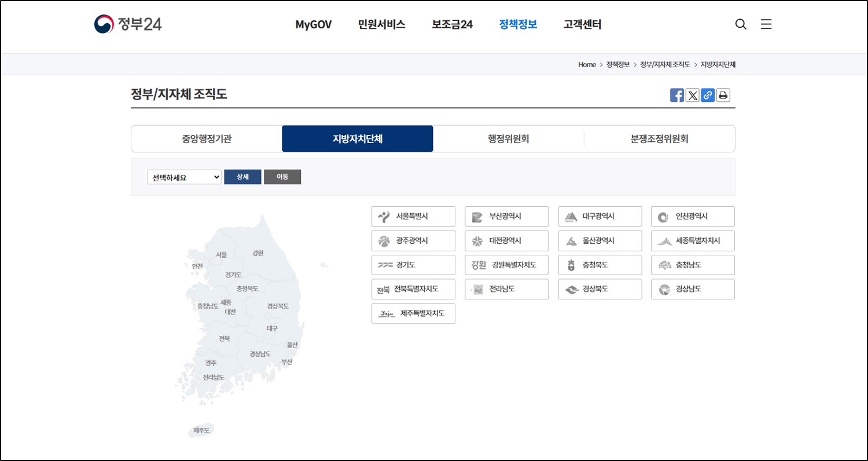Click the 상세 button

tap(242, 177)
